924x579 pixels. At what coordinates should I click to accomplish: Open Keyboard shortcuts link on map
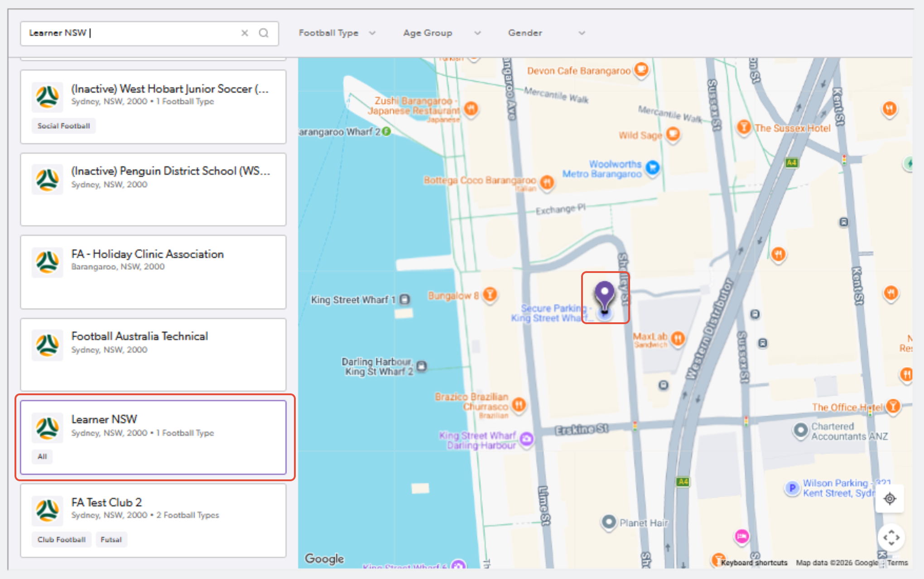(x=754, y=563)
